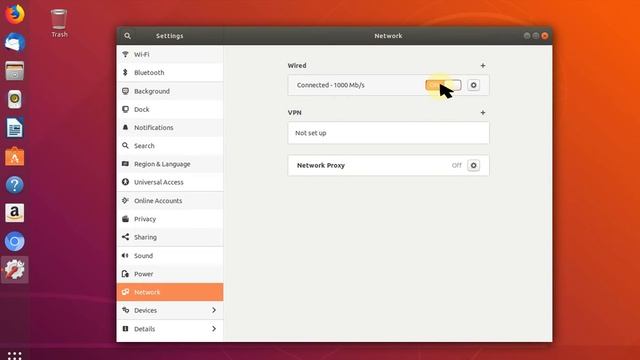Open the Sound settings panel
This screenshot has width=640, height=360.
click(x=170, y=256)
